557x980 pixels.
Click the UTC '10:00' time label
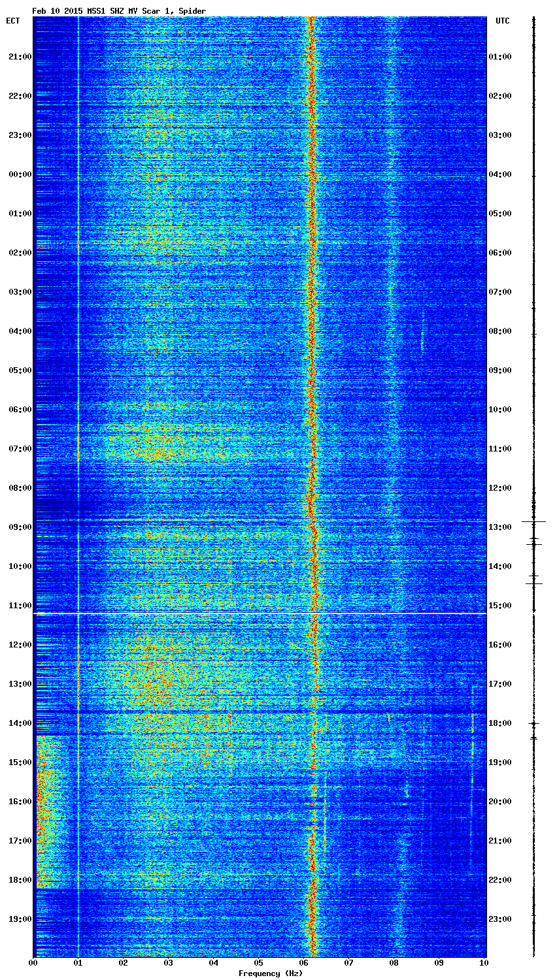pyautogui.click(x=500, y=410)
